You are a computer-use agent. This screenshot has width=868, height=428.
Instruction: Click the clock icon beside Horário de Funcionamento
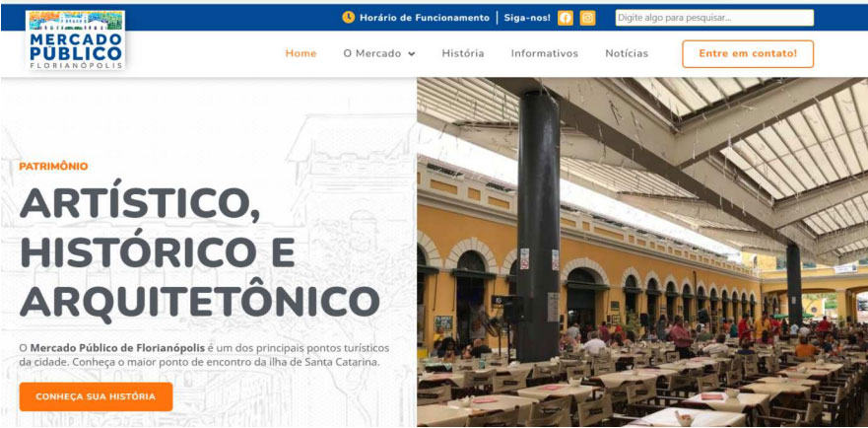pyautogui.click(x=348, y=17)
